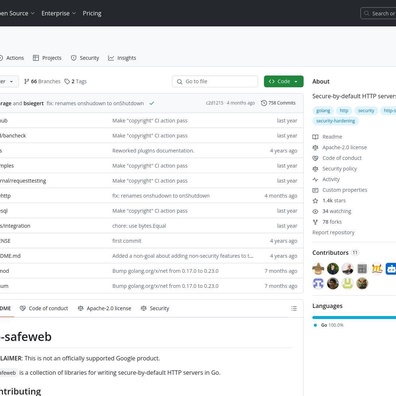Open 'Added a non-goal about adding non-security' commit
This screenshot has height=396, width=396.
[x=183, y=256]
